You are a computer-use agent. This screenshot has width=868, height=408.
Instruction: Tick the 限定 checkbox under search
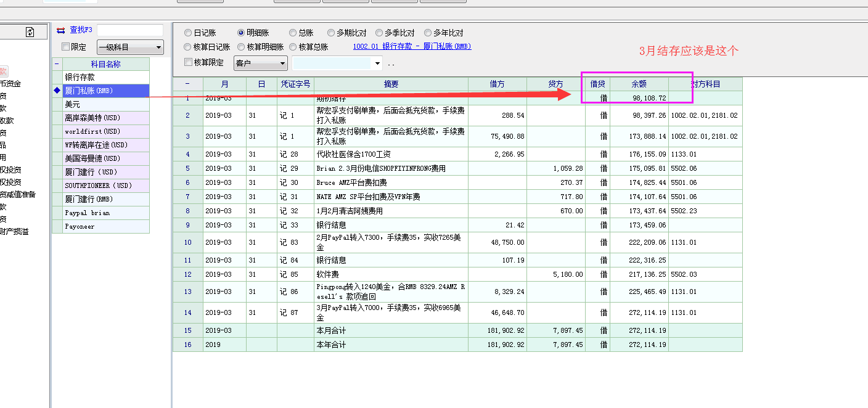coord(66,47)
